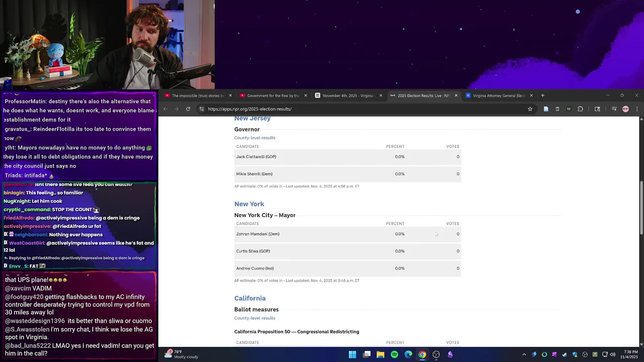The height and width of the screenshot is (362, 644).
Task: Close the 'November 4th, 2025 - Virginia' tab
Action: [381, 96]
